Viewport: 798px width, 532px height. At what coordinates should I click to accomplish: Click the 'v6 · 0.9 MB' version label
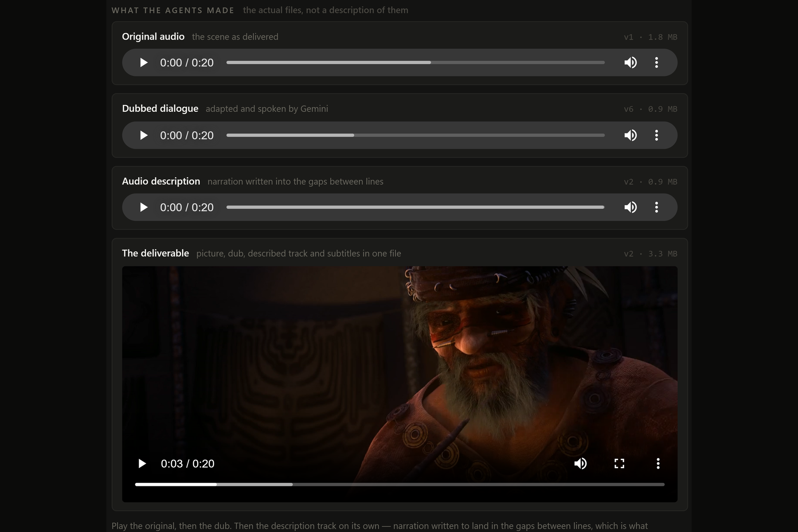650,109
